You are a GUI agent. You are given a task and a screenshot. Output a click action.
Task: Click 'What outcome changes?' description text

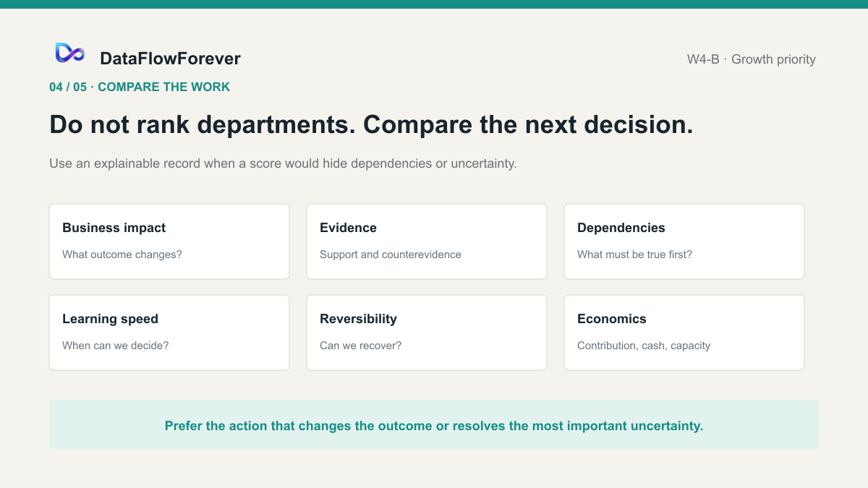(x=122, y=254)
